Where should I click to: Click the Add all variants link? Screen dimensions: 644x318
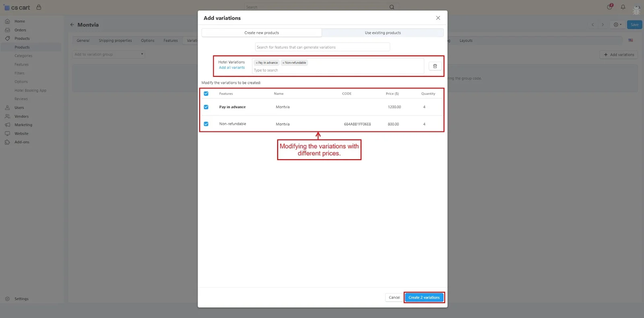tap(231, 68)
